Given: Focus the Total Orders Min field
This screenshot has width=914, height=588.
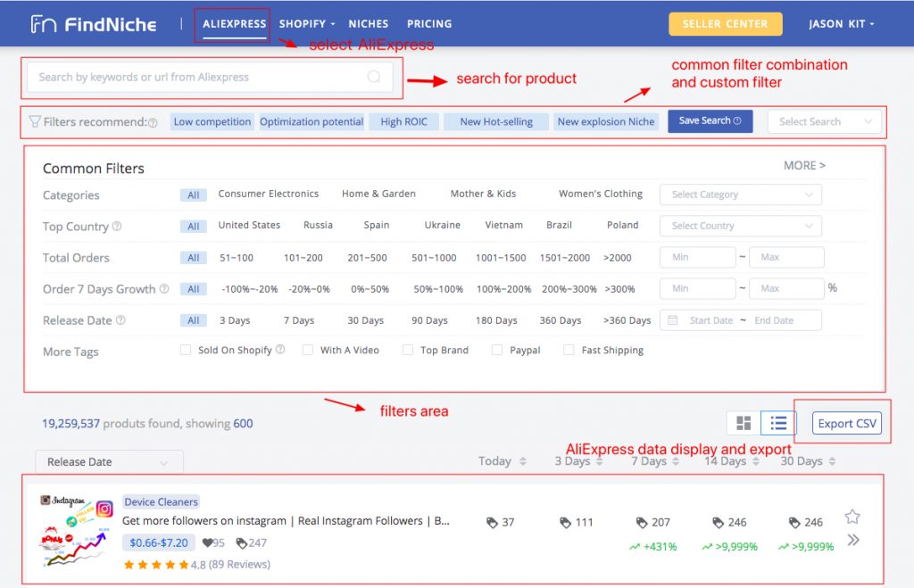Looking at the screenshot, I should pos(698,257).
